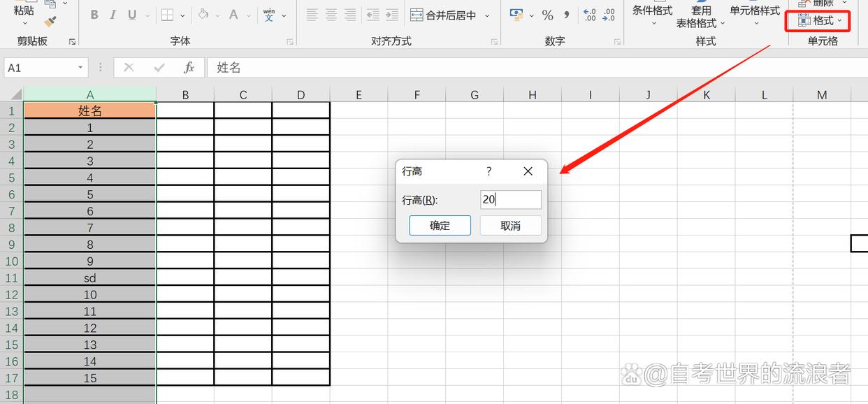Toggle bold formatting with the B icon
The image size is (868, 404).
(x=94, y=14)
